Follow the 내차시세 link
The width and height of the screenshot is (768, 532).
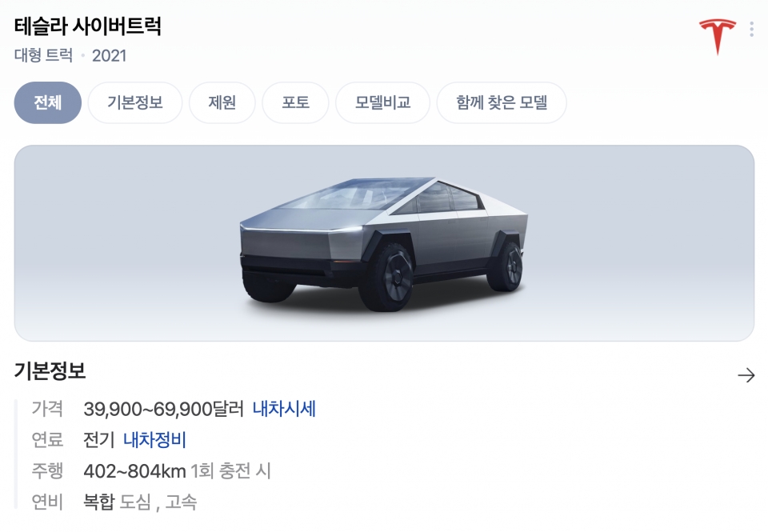pos(284,409)
